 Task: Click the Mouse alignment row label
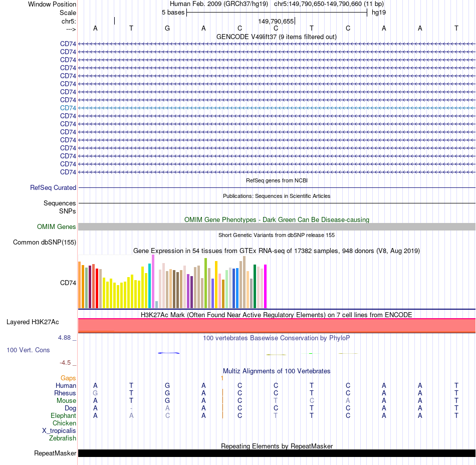click(66, 401)
